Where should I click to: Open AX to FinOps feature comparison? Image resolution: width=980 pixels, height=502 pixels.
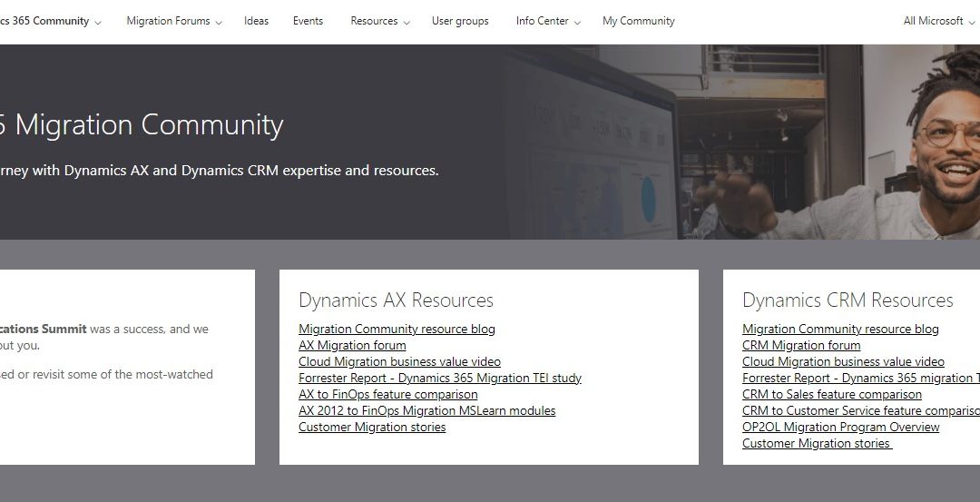(x=388, y=394)
